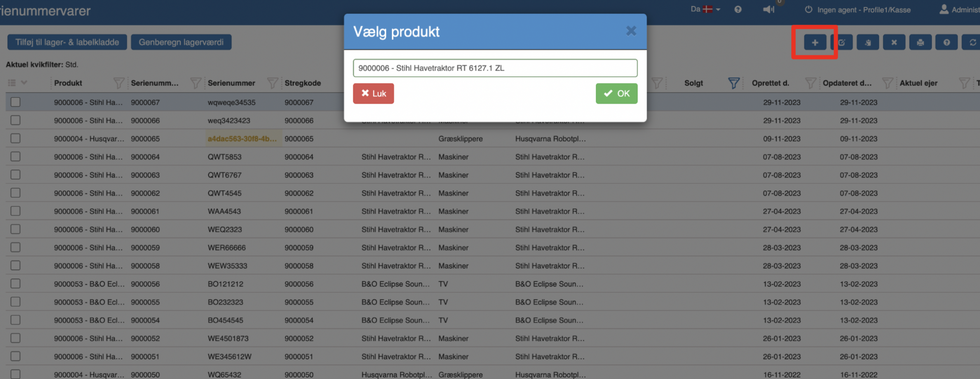Click the megaphone notifications icon
Viewport: 980px width, 379px height.
pos(768,10)
